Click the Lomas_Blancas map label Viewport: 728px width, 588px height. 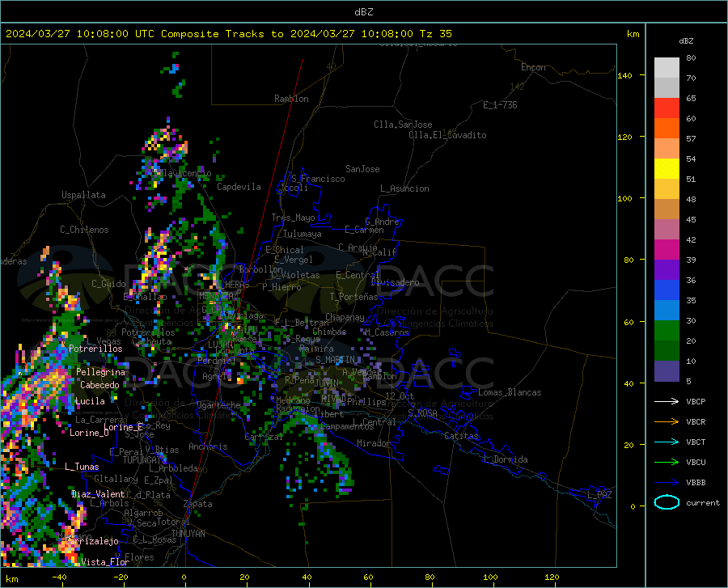(510, 392)
